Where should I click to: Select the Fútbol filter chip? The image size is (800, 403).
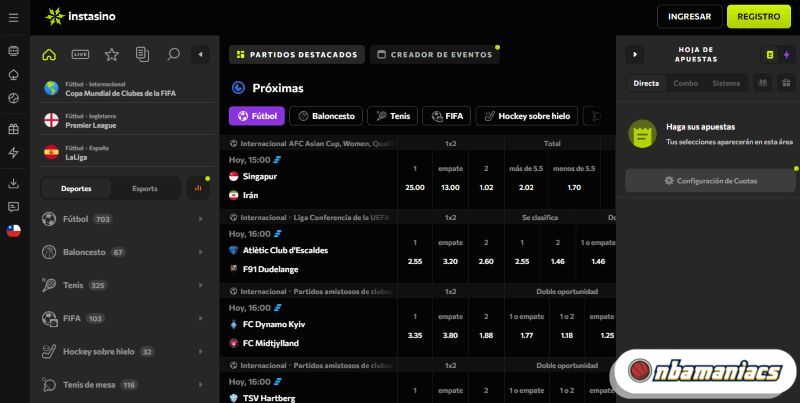coord(257,116)
